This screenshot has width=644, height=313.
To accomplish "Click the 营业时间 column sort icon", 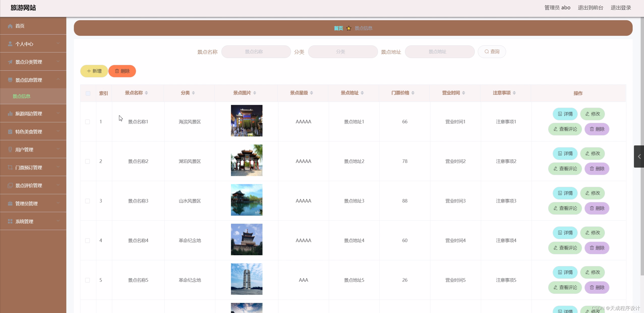I will (463, 93).
